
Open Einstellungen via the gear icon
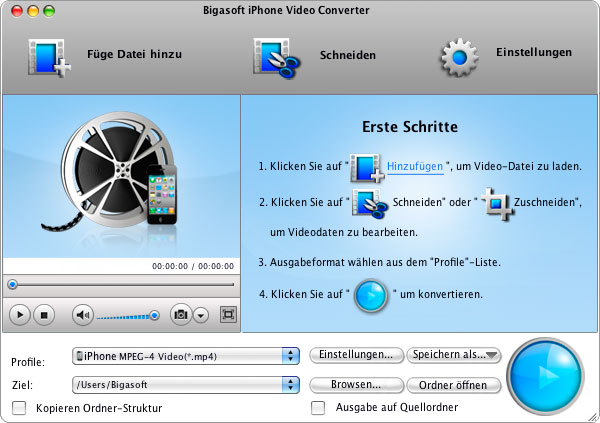459,57
